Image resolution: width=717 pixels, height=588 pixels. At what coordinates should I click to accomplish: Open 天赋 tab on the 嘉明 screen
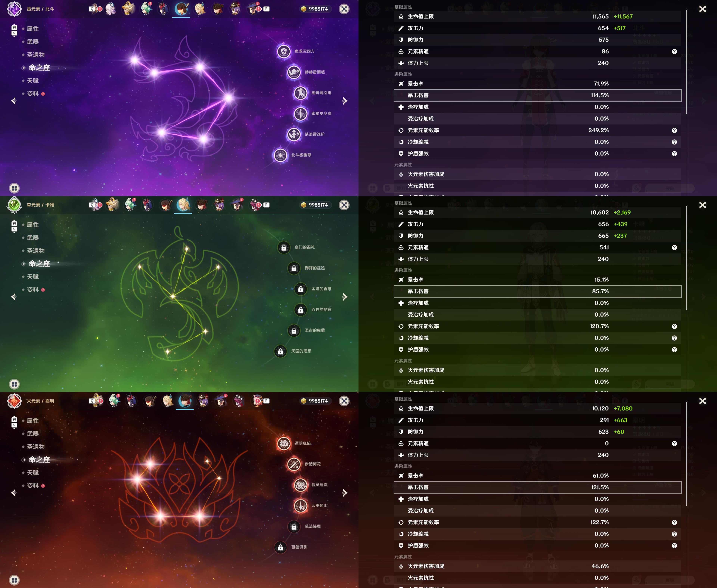click(x=32, y=472)
